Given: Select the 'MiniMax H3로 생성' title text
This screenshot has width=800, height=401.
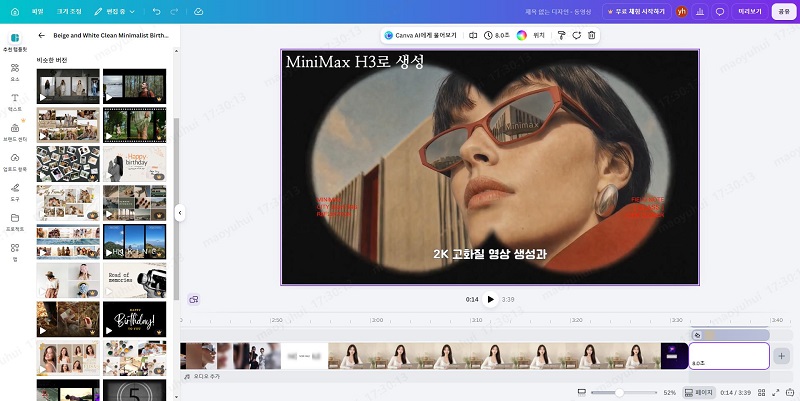Looking at the screenshot, I should [x=355, y=62].
